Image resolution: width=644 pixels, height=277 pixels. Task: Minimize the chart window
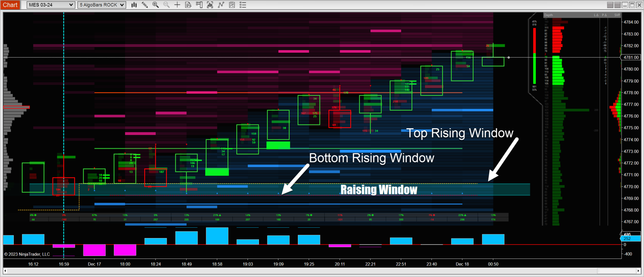click(625, 5)
